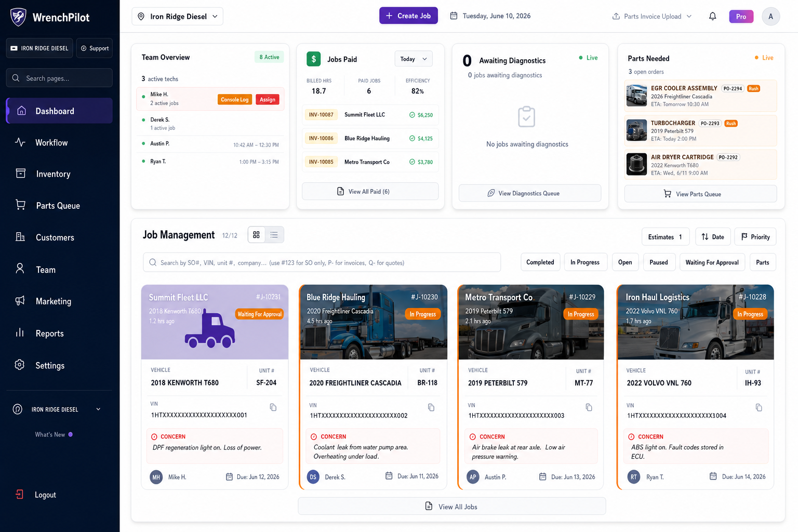
Task: Click the DS technician avatar
Action: [313, 477]
